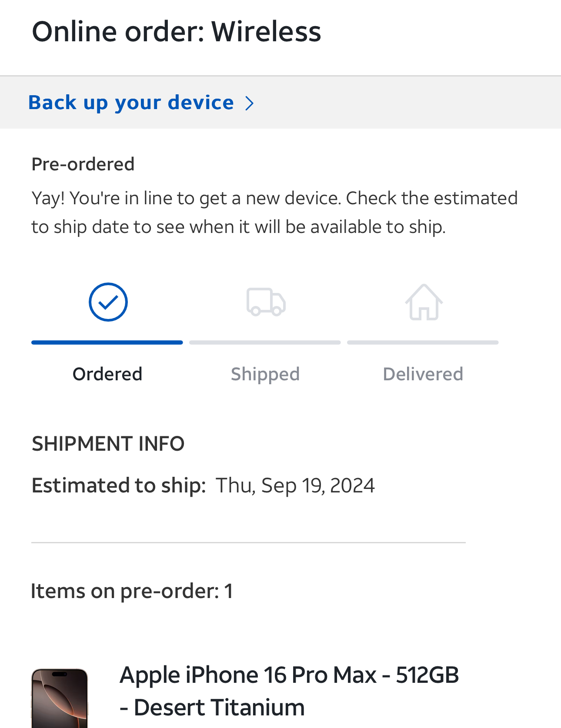Click the Shipped truck icon
The width and height of the screenshot is (561, 728).
pyautogui.click(x=266, y=302)
